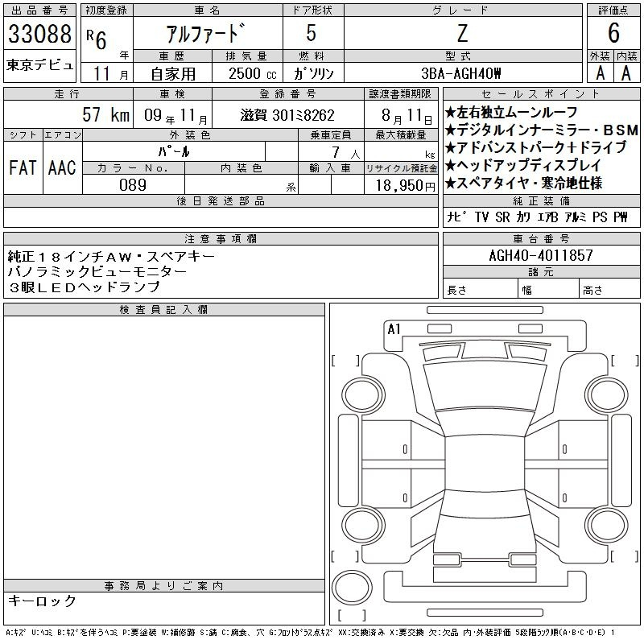Image resolution: width=644 pixels, height=644 pixels.
Task: Click vehicle history 自家用
Action: coord(173,74)
